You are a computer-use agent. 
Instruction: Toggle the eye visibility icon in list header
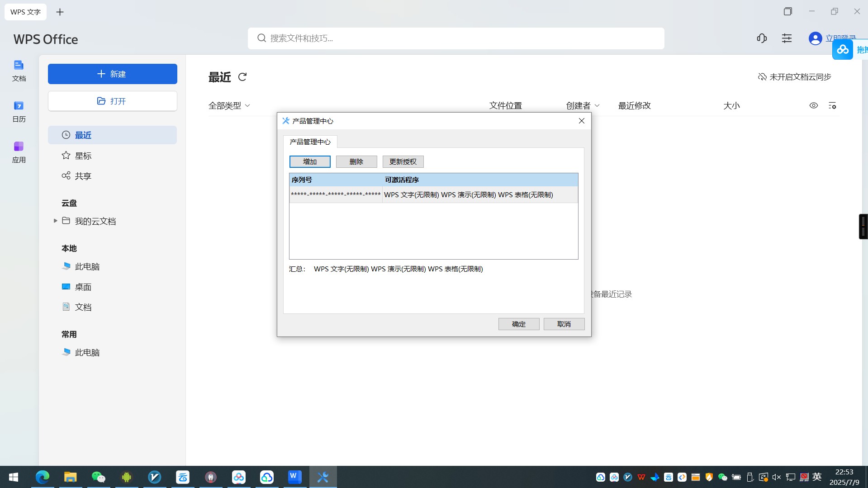pos(813,105)
